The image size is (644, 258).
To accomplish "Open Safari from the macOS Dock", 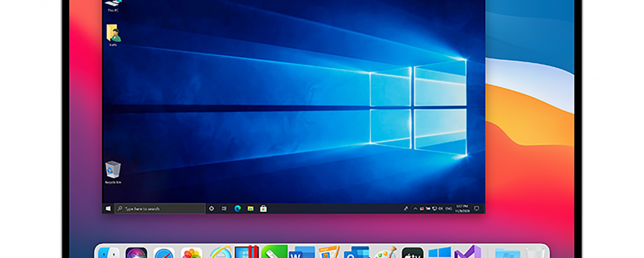I will (x=164, y=254).
